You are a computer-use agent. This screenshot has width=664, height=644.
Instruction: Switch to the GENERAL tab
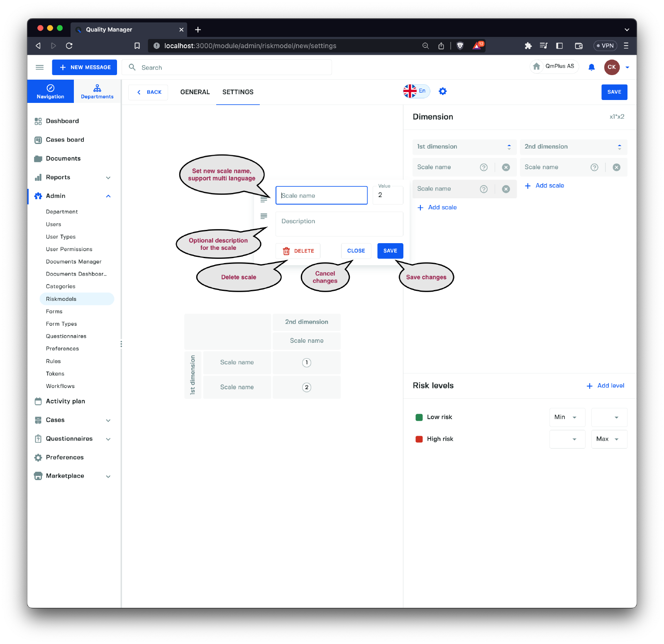click(195, 92)
